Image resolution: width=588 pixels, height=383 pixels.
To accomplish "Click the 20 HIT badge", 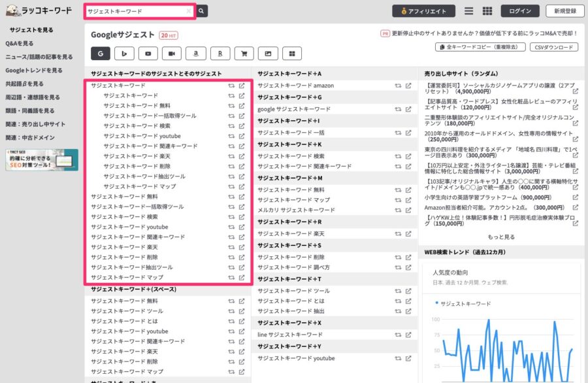I will (x=169, y=35).
